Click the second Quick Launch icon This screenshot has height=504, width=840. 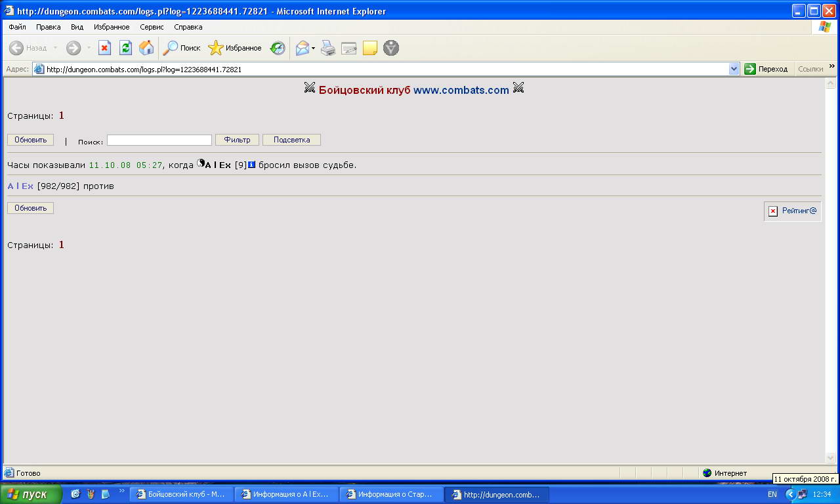91,494
